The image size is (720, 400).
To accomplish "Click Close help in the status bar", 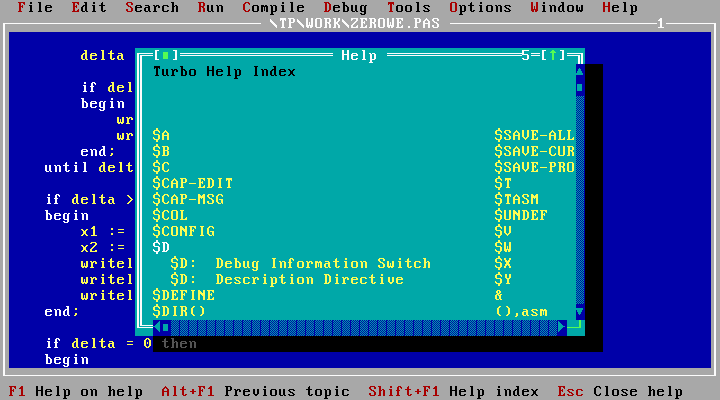I will coord(620,392).
